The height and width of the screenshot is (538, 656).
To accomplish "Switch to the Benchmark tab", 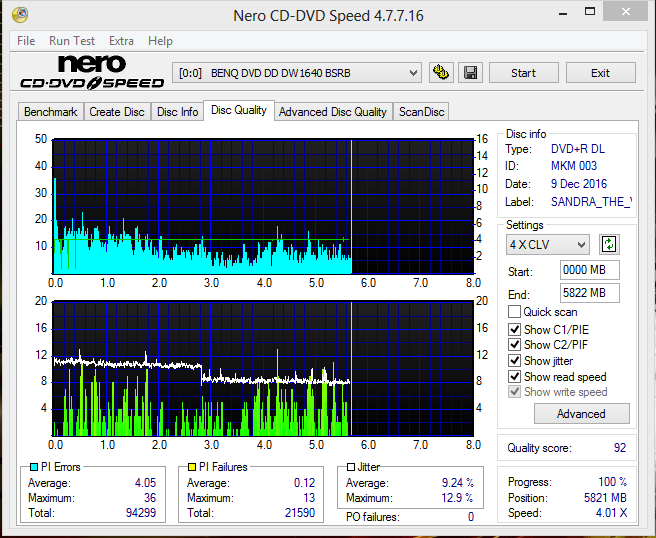I will point(51,112).
